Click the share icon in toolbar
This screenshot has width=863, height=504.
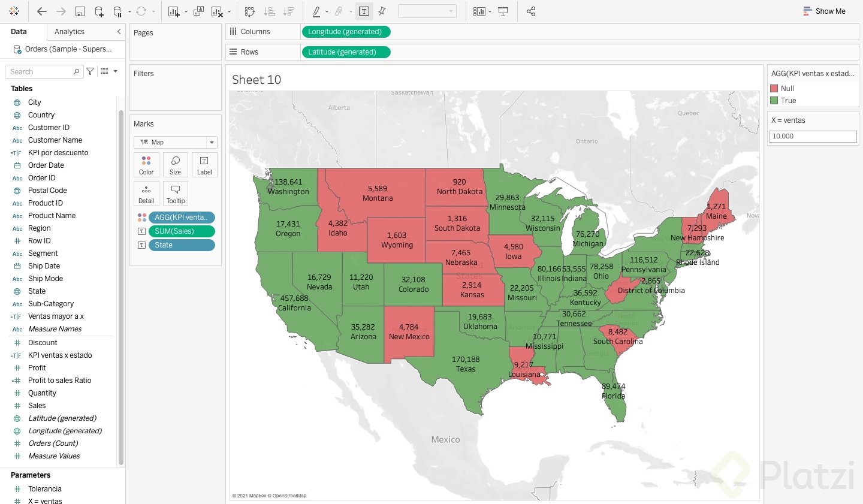click(531, 11)
